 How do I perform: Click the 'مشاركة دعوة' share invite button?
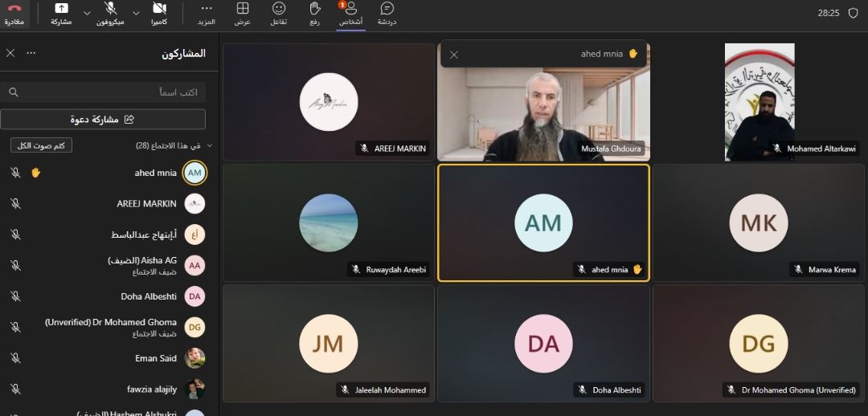pos(103,120)
